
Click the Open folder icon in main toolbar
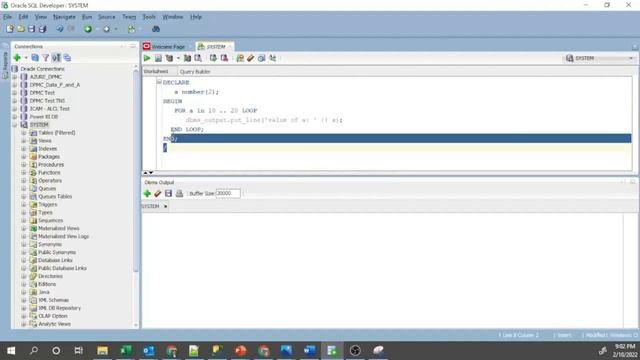(20, 29)
